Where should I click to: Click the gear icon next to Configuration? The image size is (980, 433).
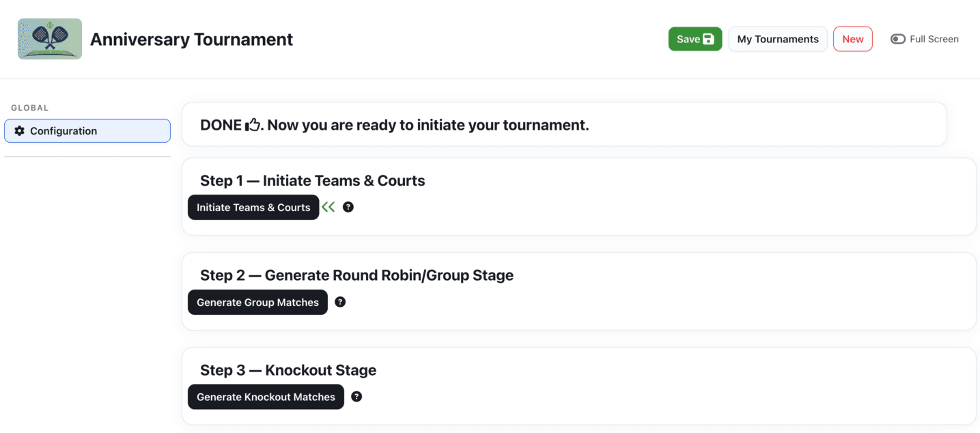(x=19, y=130)
